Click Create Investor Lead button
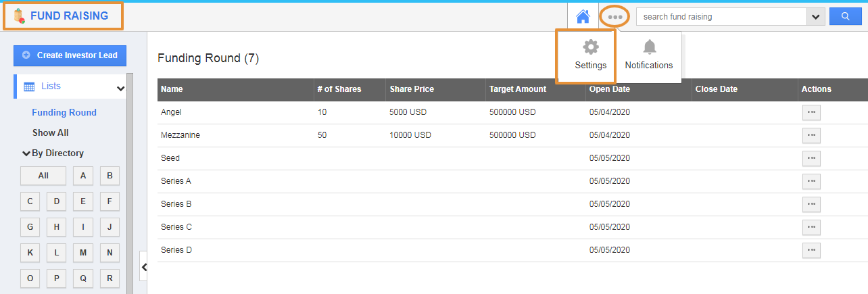The image size is (868, 294). (70, 55)
